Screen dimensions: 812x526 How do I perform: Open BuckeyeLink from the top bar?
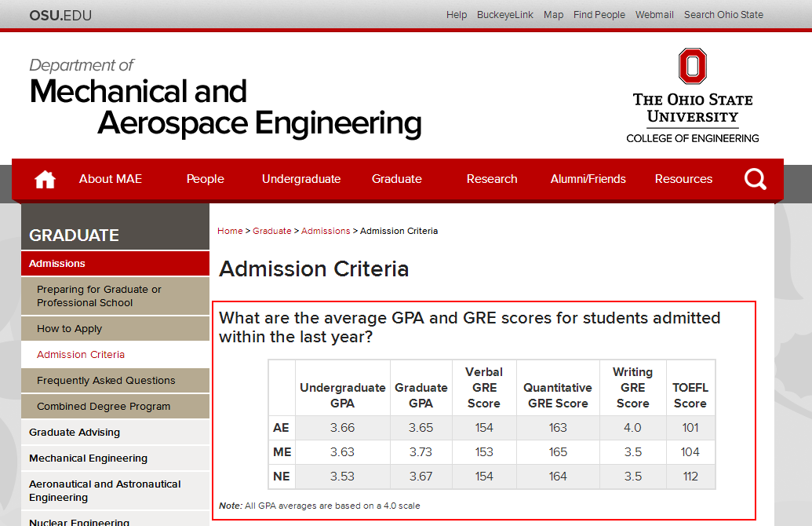point(505,15)
